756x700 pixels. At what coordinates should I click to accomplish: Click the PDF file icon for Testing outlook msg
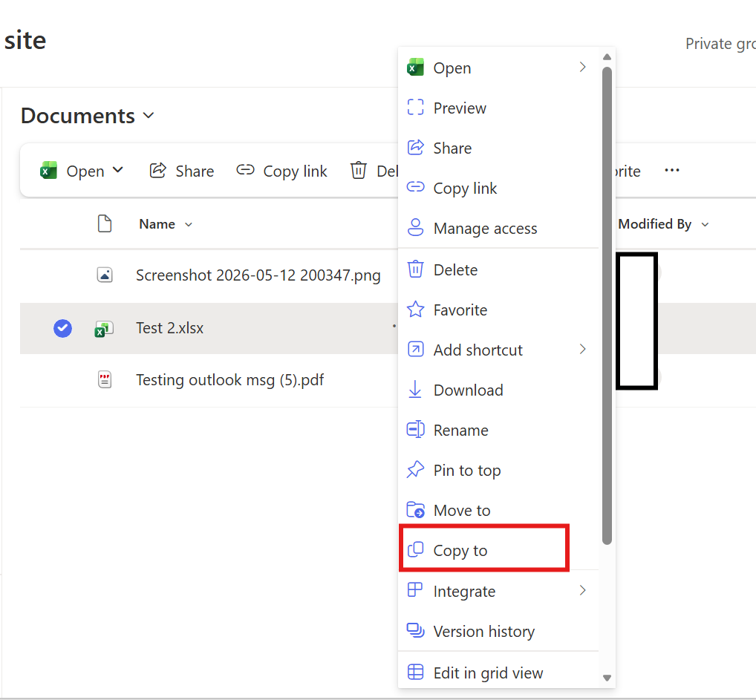(x=105, y=380)
